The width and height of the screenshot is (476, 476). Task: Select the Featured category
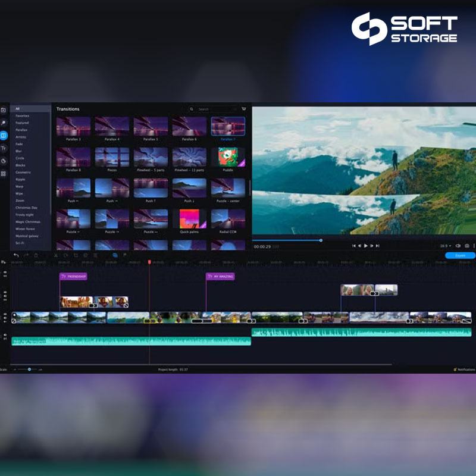click(x=22, y=123)
